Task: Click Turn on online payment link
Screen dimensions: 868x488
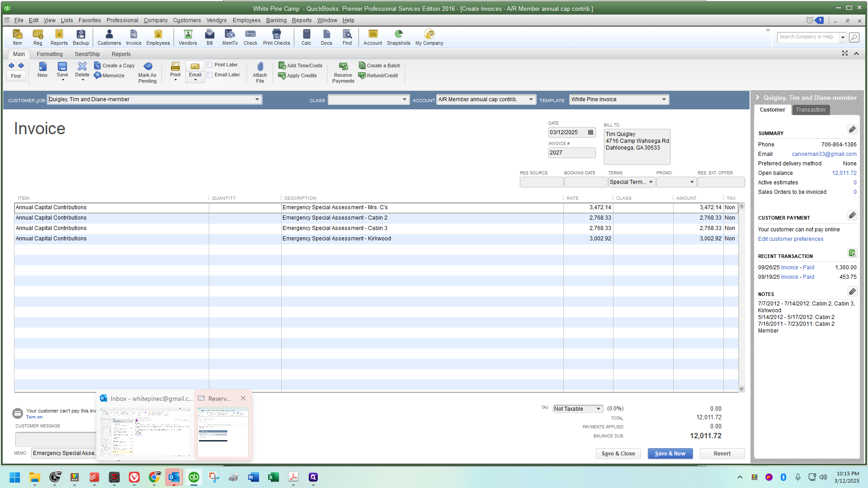Action: tap(34, 417)
